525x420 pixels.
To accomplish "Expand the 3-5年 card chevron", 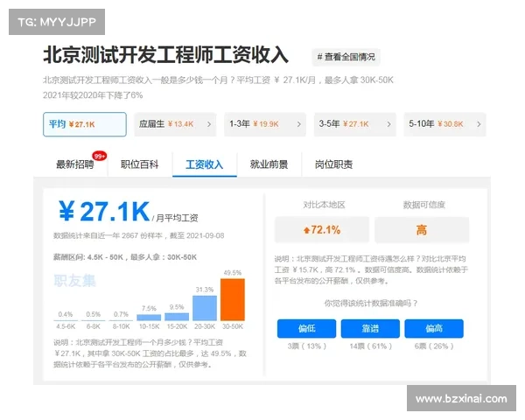I will tap(389, 124).
